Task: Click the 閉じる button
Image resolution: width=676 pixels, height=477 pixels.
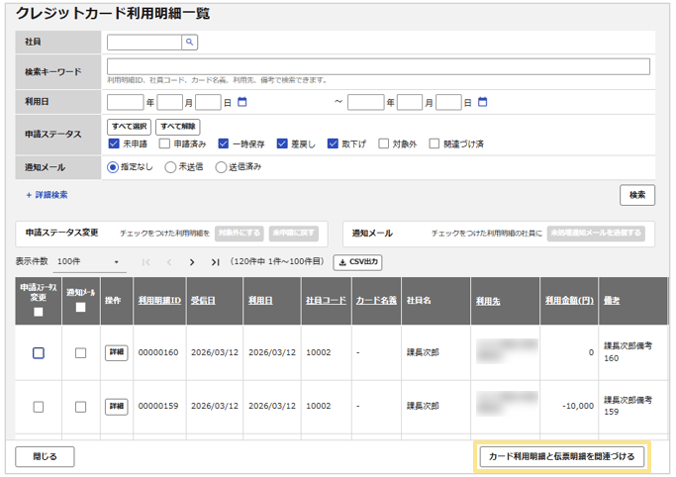Action: point(45,456)
